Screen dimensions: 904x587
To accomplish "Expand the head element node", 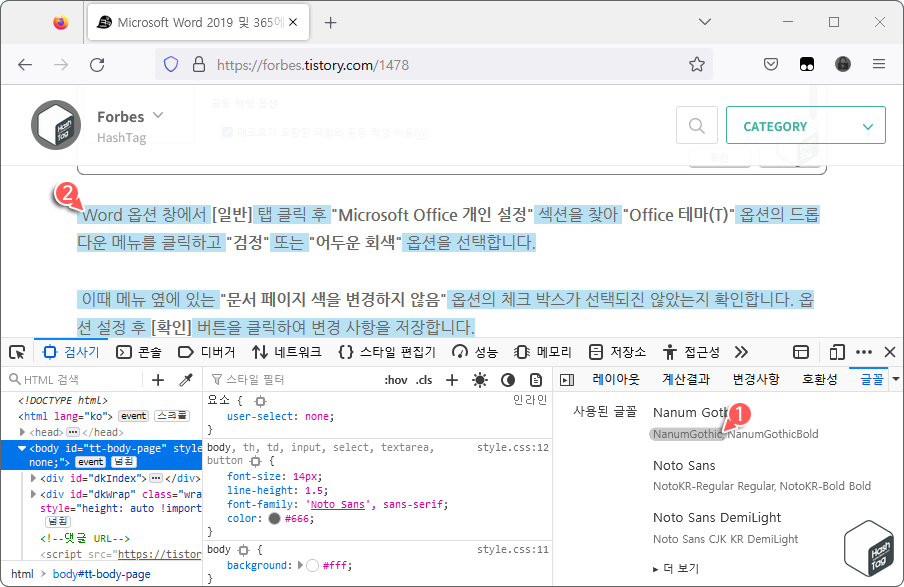I will [x=22, y=432].
